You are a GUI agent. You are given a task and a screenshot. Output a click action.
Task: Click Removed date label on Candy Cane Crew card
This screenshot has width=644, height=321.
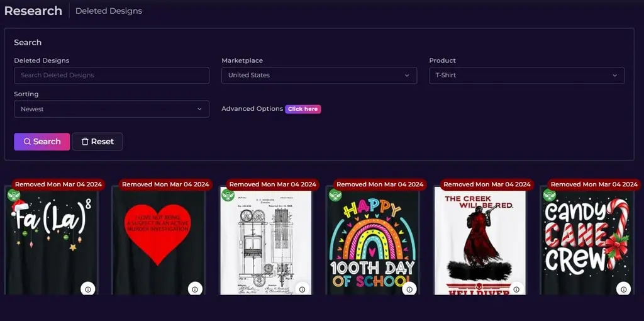coord(594,184)
